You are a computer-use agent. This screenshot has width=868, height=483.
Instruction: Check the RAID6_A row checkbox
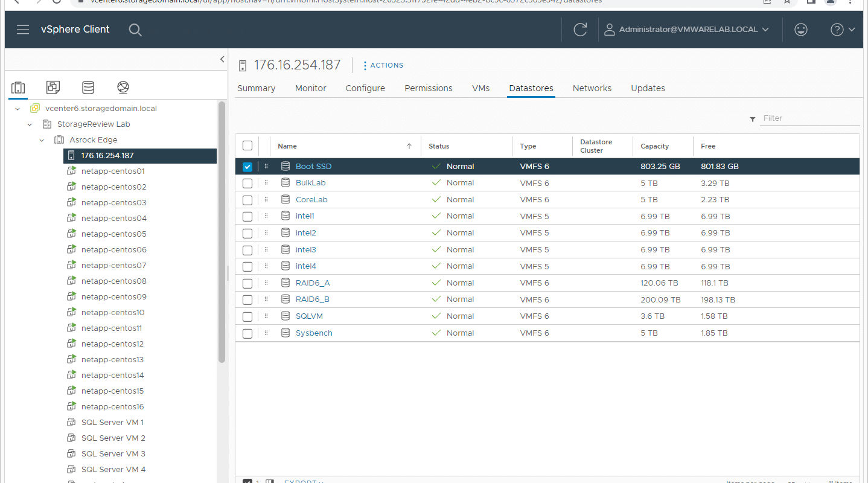(247, 283)
